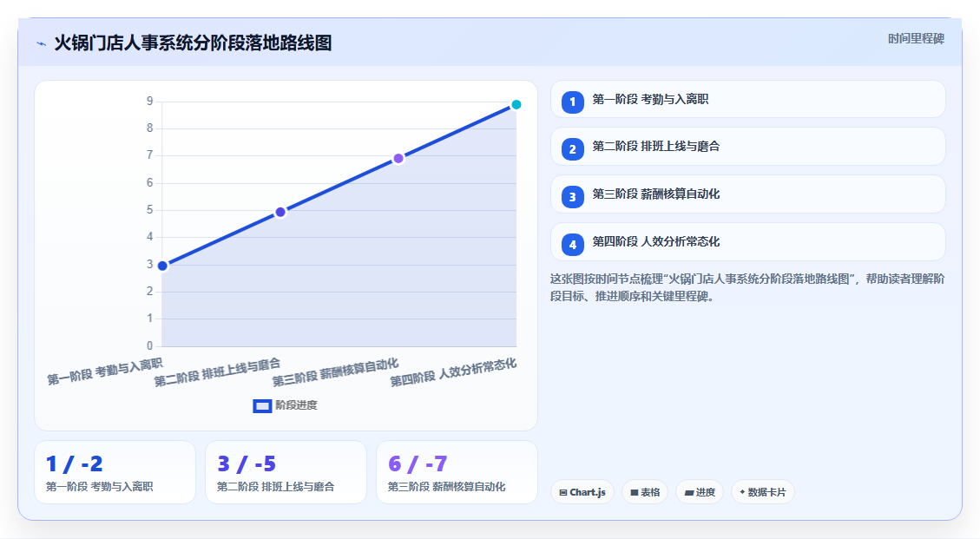The image size is (980, 539).
Task: Click the 阶段进度 legend label
Action: click(x=296, y=405)
